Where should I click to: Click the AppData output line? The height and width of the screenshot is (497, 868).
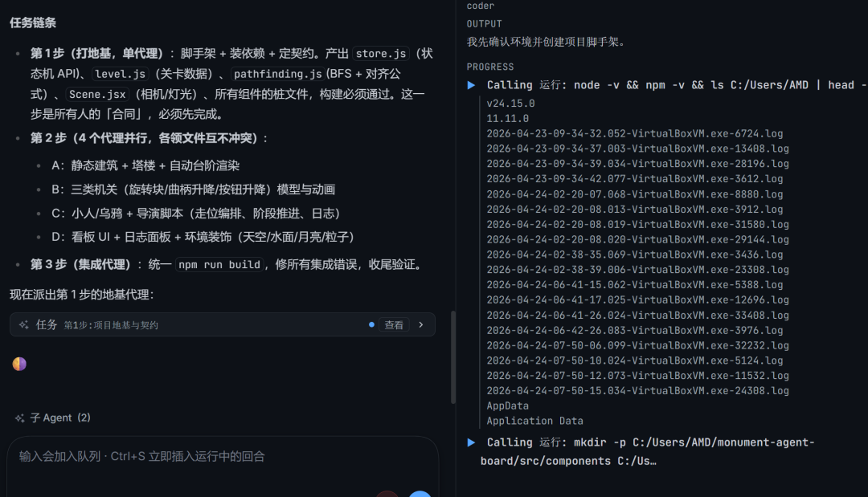(x=507, y=405)
